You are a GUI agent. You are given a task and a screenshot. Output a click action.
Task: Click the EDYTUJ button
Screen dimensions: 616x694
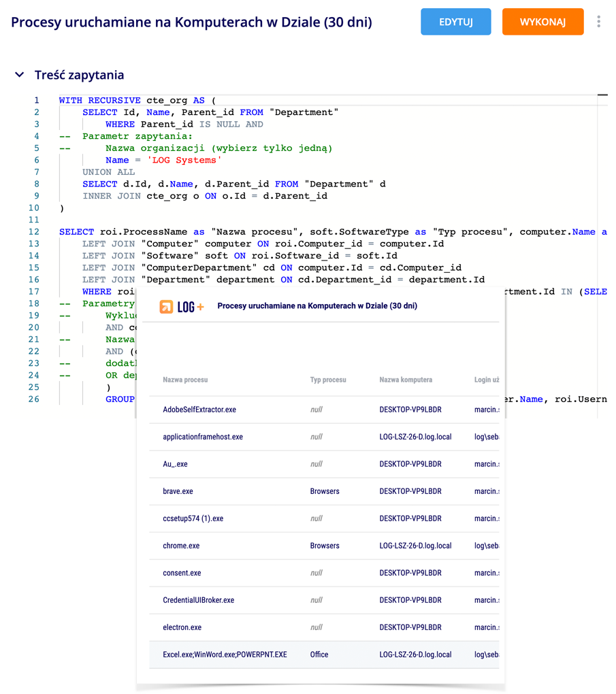(x=455, y=22)
